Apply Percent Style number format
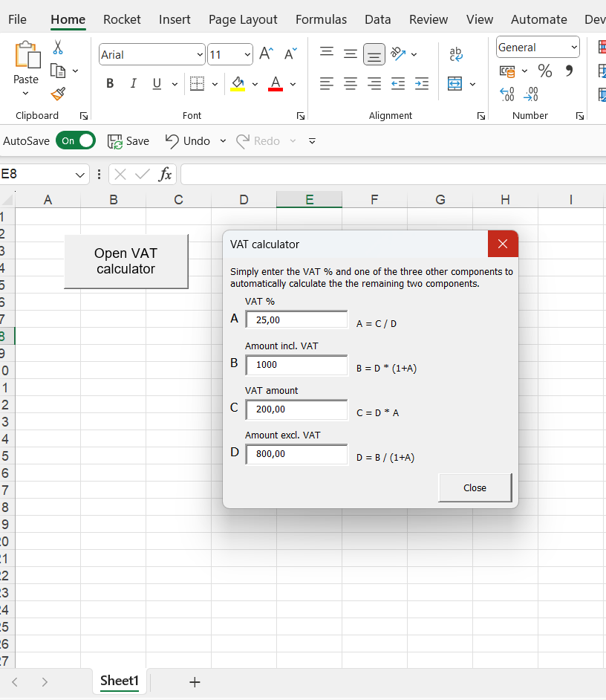Image resolution: width=606 pixels, height=700 pixels. tap(545, 71)
